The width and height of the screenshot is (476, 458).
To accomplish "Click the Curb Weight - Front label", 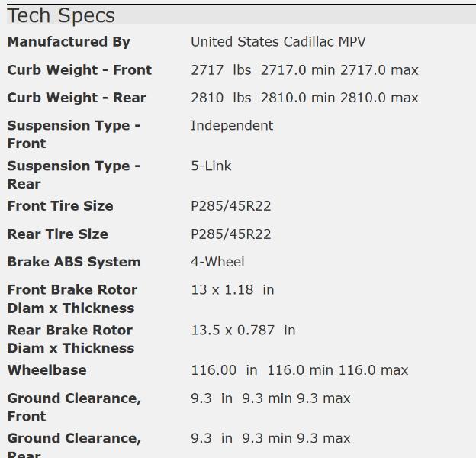I will 79,70.
